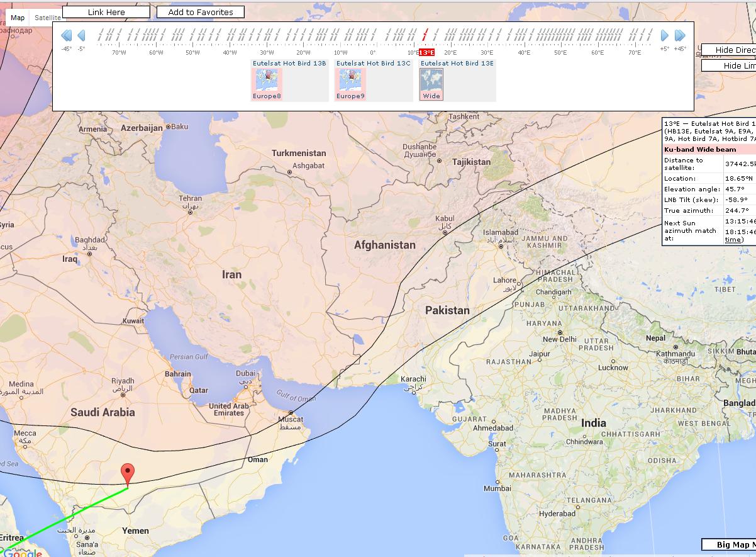
Task: Jump back 45 degrees with double-left arrow
Action: point(66,35)
